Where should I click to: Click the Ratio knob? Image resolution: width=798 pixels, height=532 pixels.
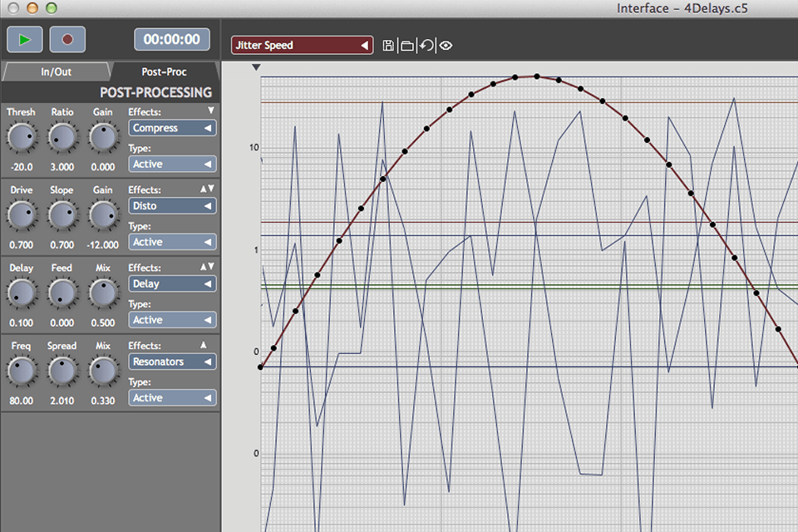[x=62, y=137]
